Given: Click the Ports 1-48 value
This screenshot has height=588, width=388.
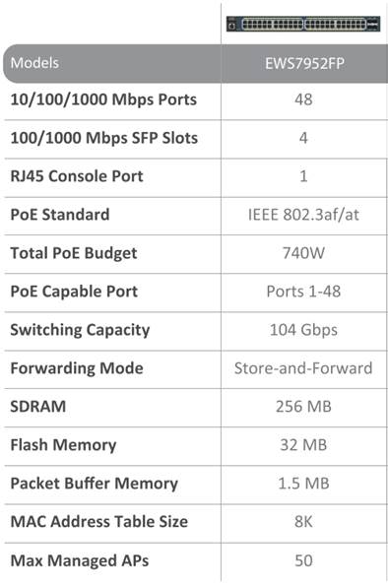Looking at the screenshot, I should [303, 292].
